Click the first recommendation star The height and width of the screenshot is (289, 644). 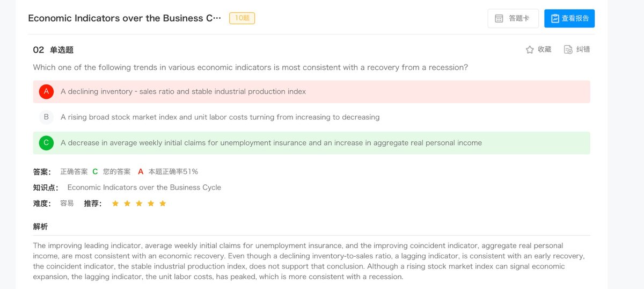point(115,204)
